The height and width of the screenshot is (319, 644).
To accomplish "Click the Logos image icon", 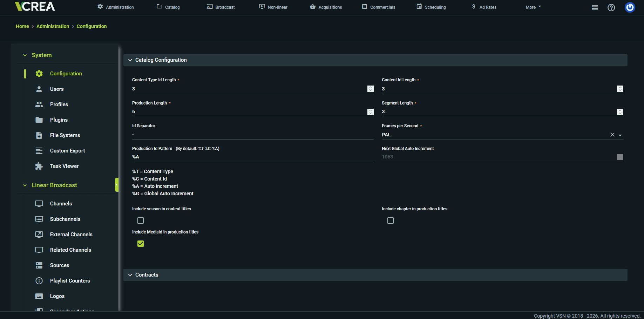I will 39,296.
